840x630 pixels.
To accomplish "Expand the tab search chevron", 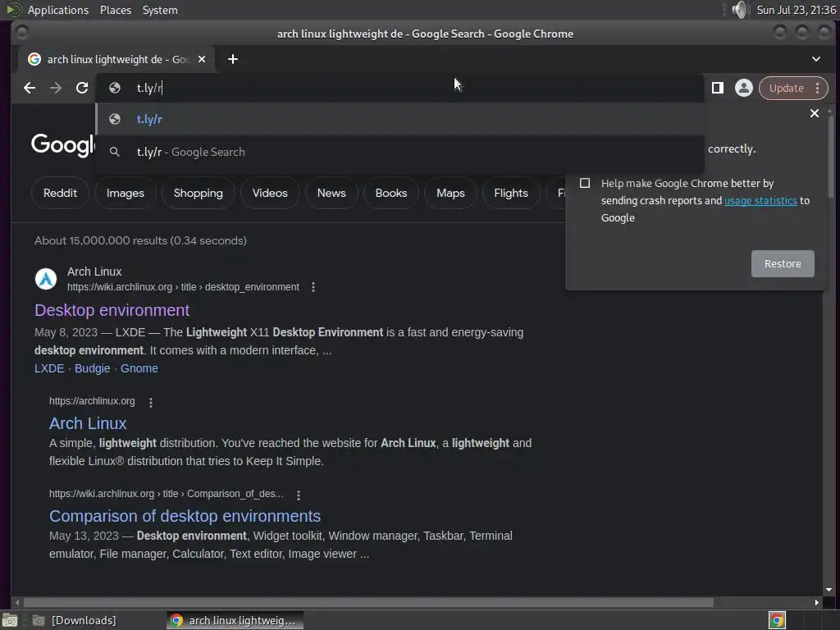I will (816, 59).
